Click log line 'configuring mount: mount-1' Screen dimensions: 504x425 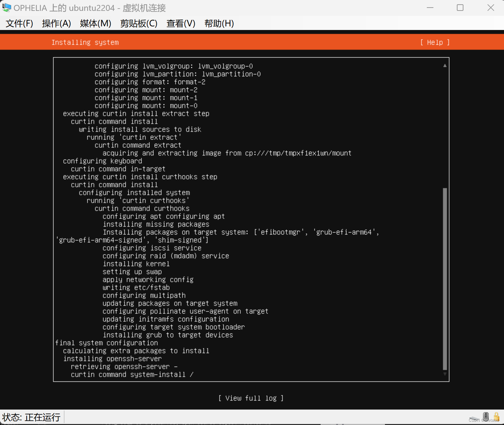[146, 98]
